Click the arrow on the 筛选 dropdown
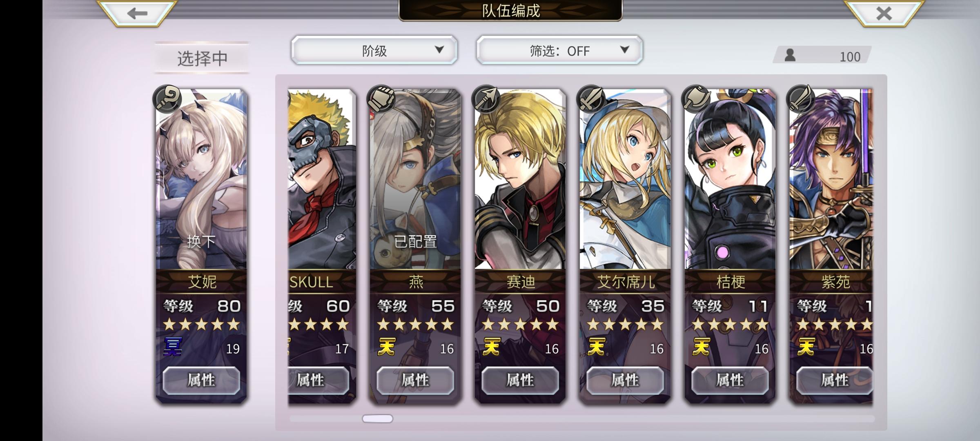 [x=624, y=49]
